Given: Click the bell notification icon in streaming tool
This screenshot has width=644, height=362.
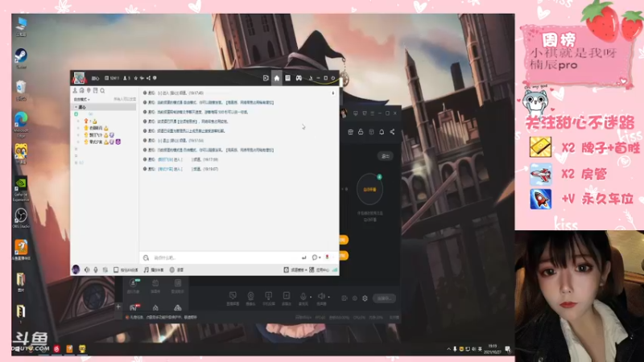Looking at the screenshot, I should point(382,132).
